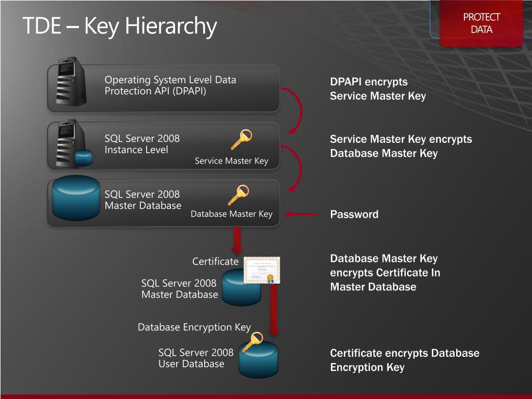Click the server tower icon beside Operating System Level Data

click(x=70, y=82)
